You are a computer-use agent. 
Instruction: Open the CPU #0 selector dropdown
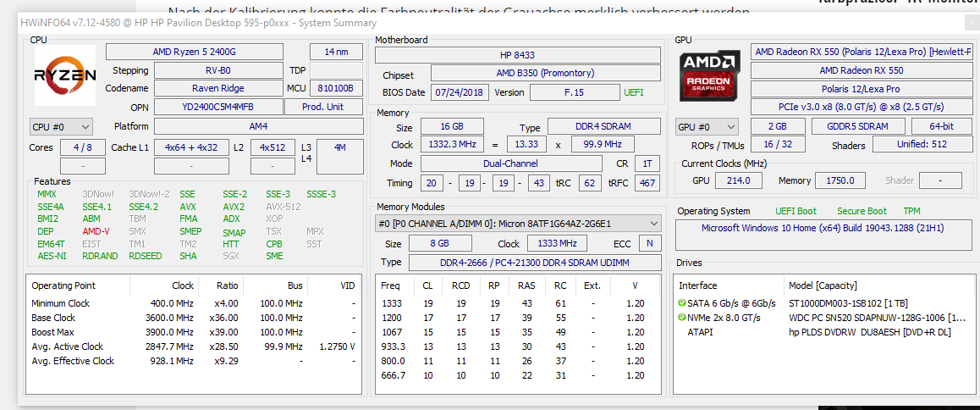(x=61, y=126)
